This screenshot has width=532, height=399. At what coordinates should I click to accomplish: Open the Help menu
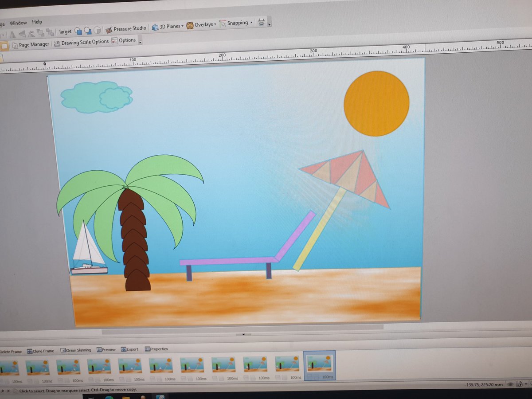point(37,22)
